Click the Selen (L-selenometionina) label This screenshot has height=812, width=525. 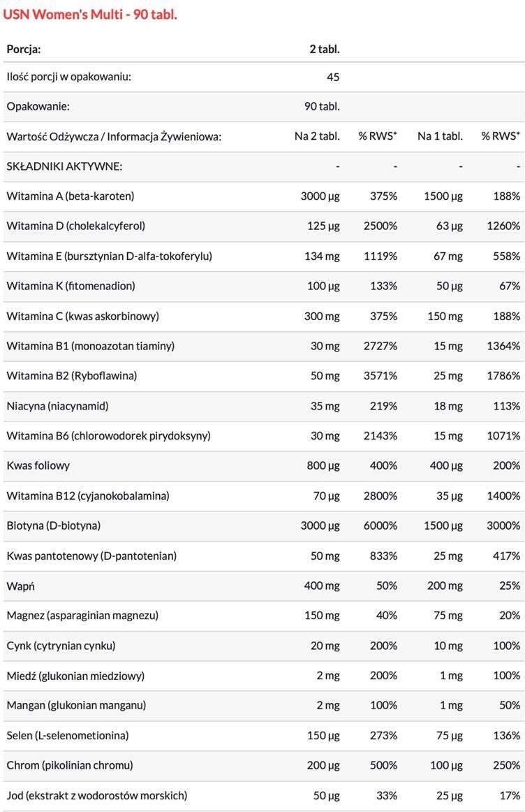pos(67,735)
